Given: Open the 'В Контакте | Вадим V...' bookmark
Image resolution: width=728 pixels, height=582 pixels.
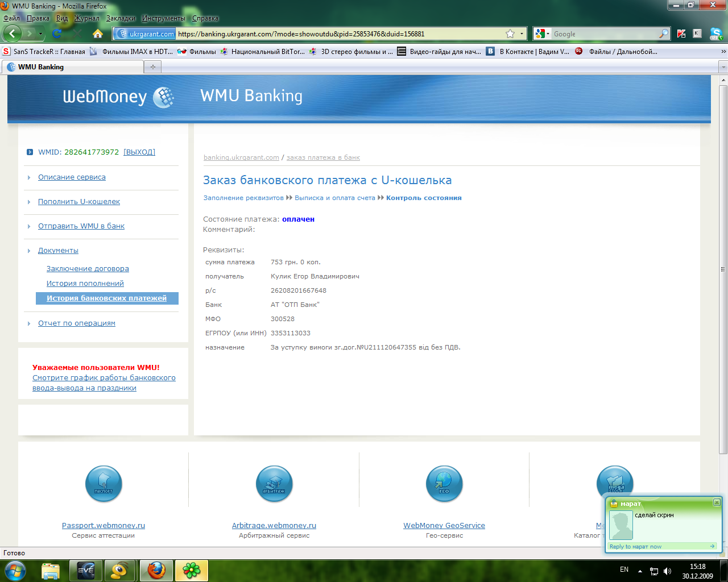Looking at the screenshot, I should 527,51.
